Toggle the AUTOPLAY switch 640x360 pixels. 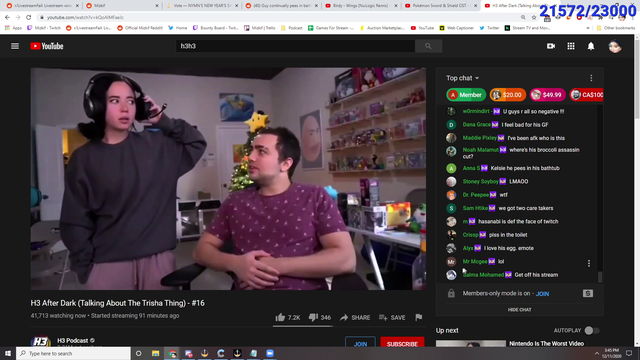pos(591,330)
